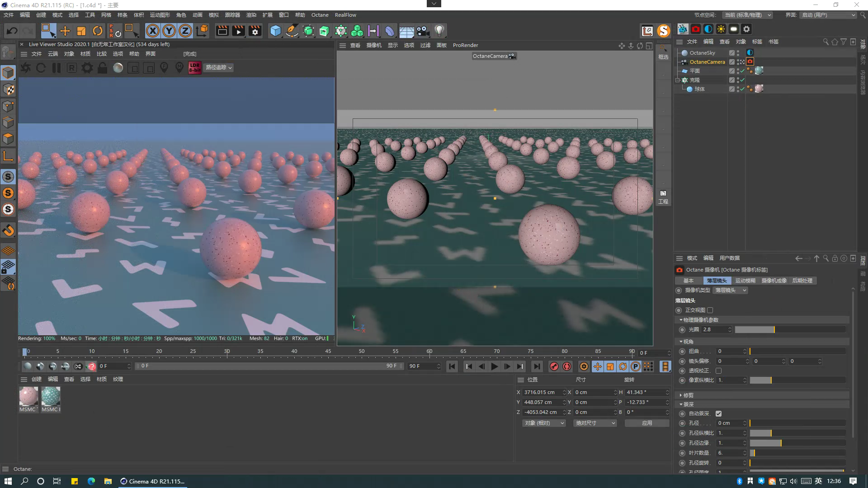Click the Undo arrow in the main toolbar

12,31
